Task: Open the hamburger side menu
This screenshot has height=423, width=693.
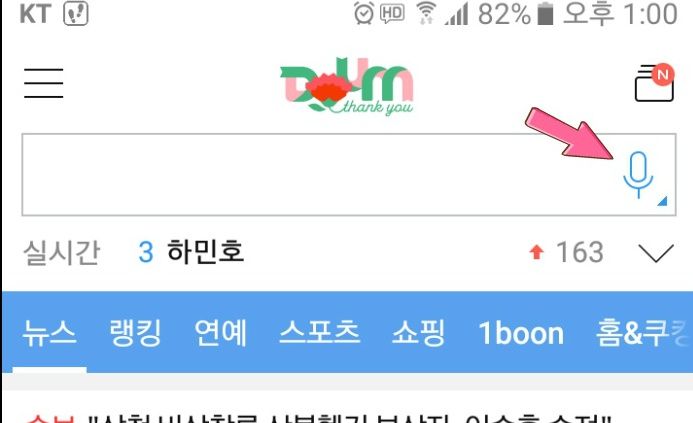Action: click(x=44, y=83)
